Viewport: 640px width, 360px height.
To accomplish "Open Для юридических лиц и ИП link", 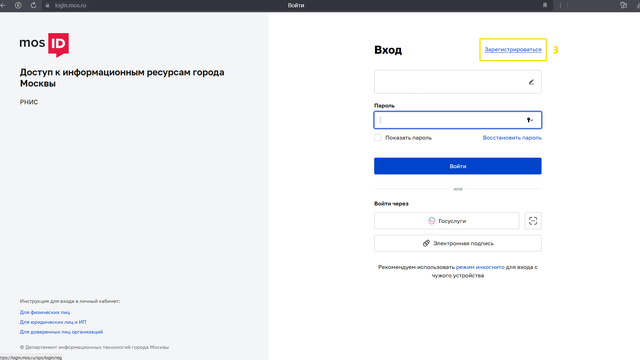I will coord(53,322).
